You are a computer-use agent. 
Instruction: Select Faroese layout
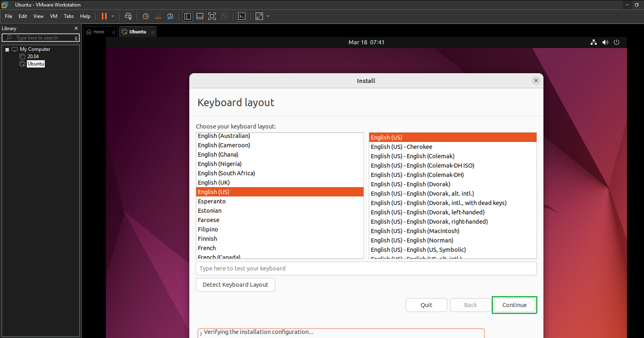coord(280,220)
